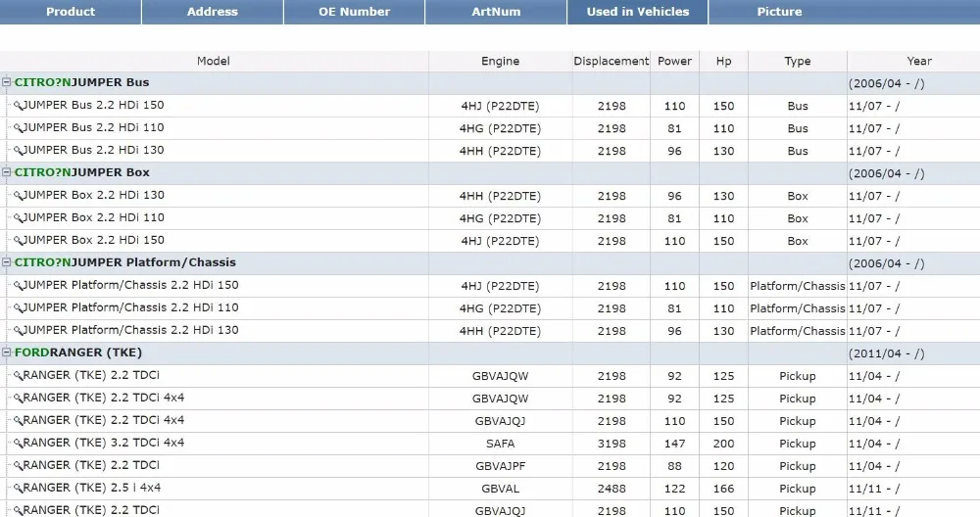Image resolution: width=980 pixels, height=517 pixels.
Task: Click the Power column header
Action: [x=674, y=61]
